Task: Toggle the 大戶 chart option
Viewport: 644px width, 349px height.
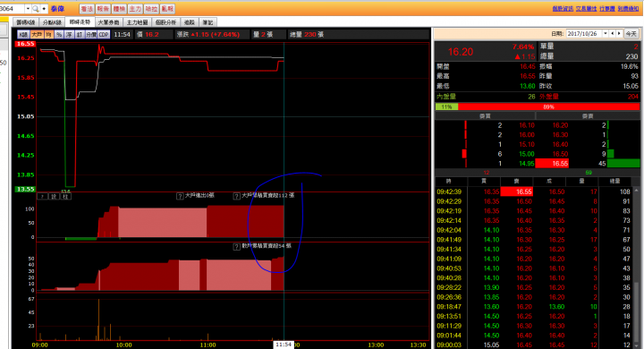Action: point(37,35)
